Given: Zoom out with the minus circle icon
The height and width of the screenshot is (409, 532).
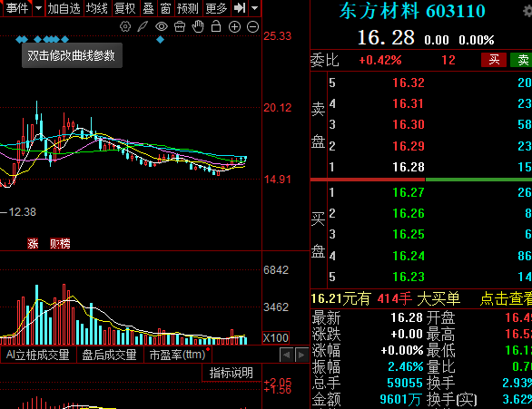Looking at the screenshot, I should pyautogui.click(x=252, y=27).
